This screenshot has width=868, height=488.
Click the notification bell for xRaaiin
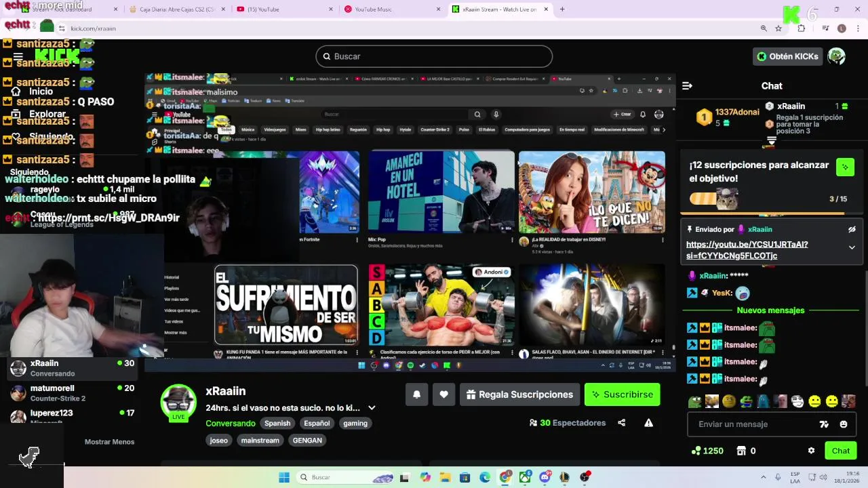(417, 394)
